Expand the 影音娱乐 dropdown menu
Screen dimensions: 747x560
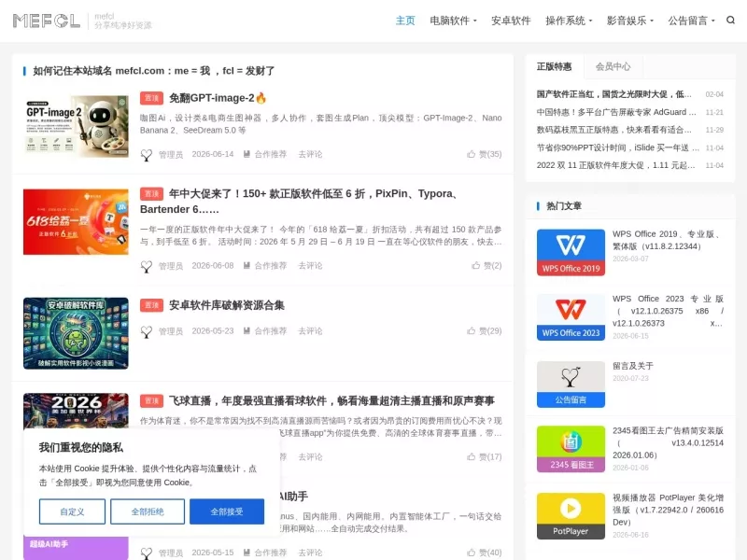pyautogui.click(x=630, y=21)
